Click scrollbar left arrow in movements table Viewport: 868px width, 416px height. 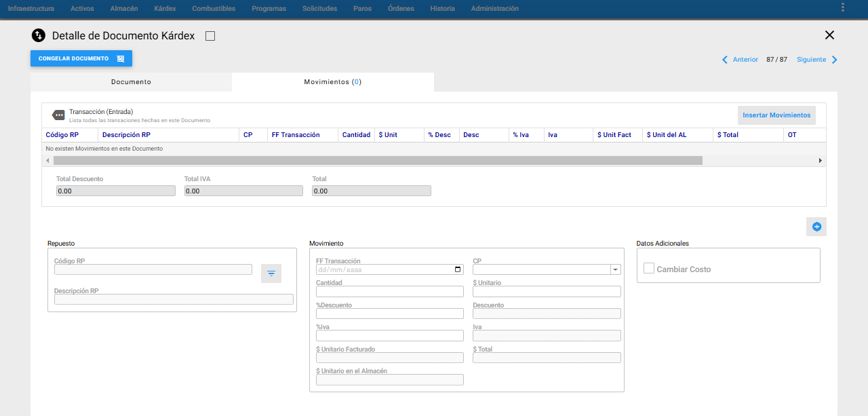[x=47, y=161]
